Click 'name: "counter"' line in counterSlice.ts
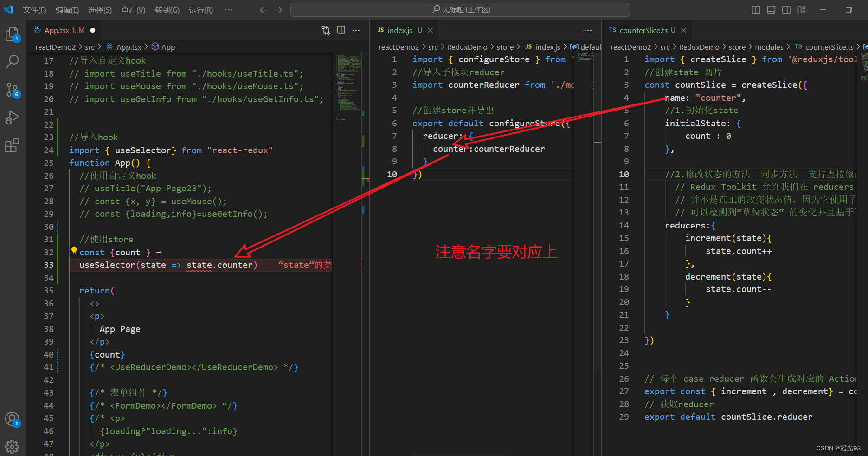 tap(705, 98)
